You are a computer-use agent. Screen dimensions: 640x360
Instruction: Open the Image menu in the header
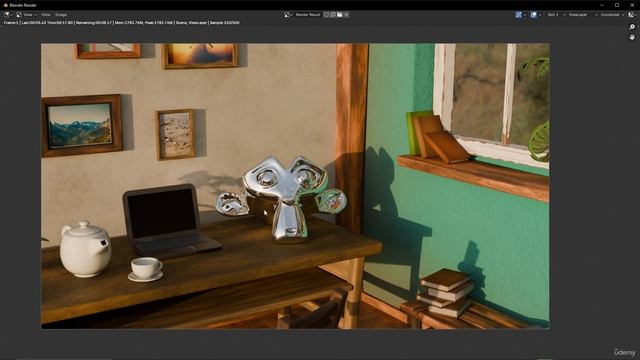[x=61, y=15]
